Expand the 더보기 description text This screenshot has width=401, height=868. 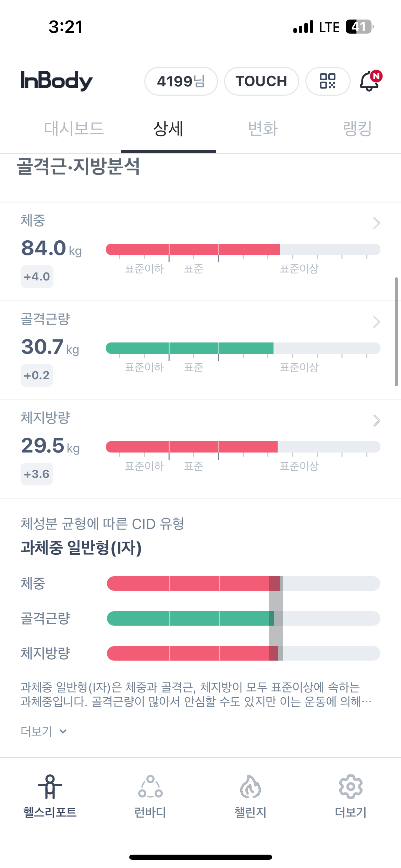(43, 731)
